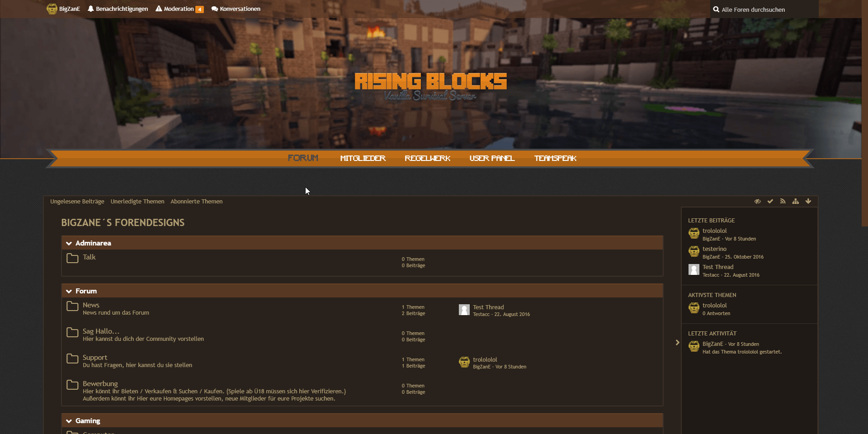Click the Bewerbung forum folder icon

click(x=72, y=385)
